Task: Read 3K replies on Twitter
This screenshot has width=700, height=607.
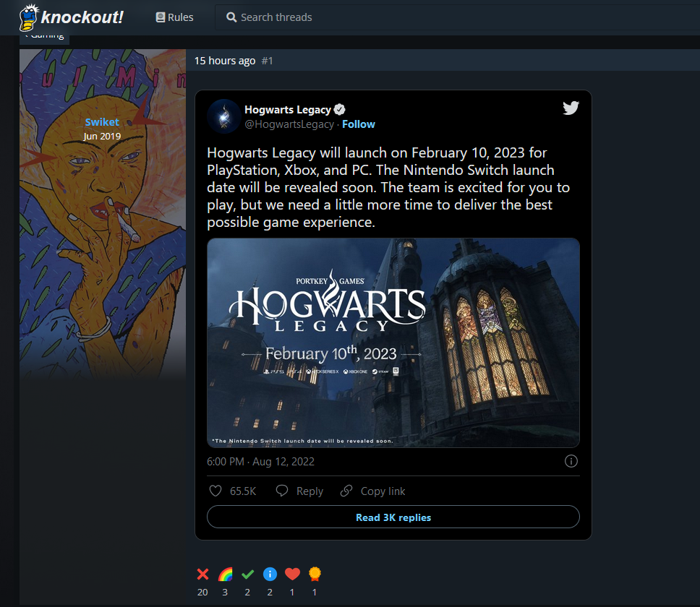Action: pyautogui.click(x=393, y=517)
